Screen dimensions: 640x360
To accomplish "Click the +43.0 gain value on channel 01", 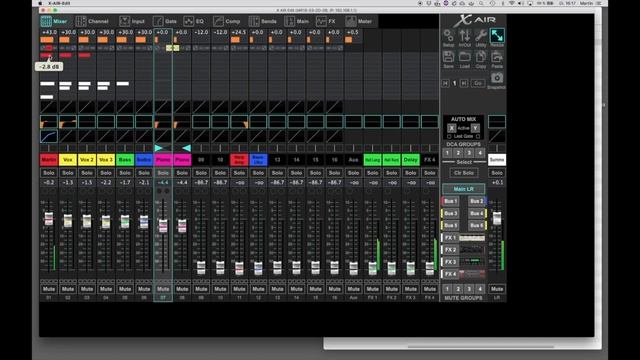I will tap(49, 32).
